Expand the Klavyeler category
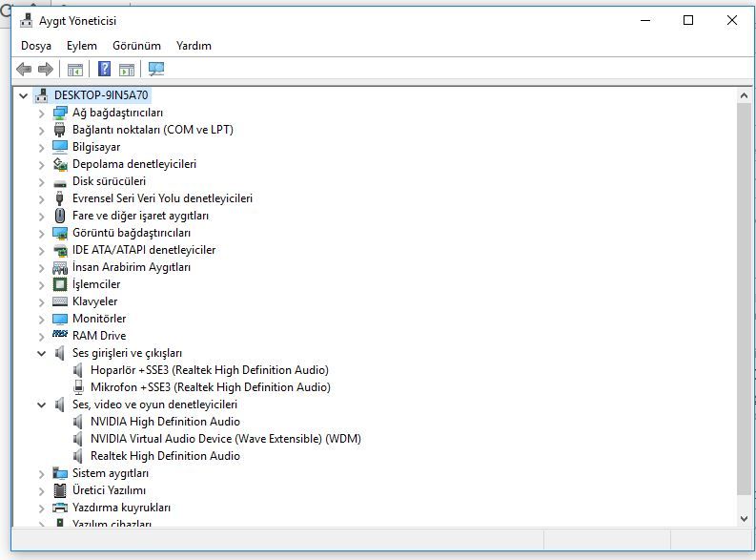The image size is (756, 560). coord(41,302)
